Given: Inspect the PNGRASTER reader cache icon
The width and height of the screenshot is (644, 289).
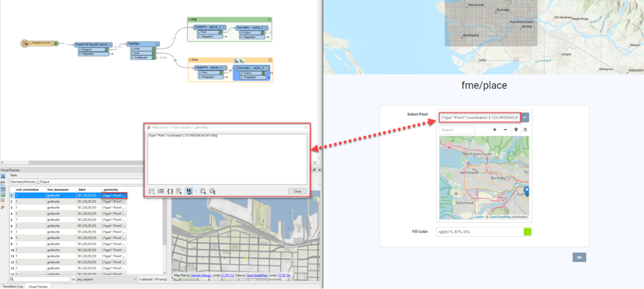Looking at the screenshot, I should pos(56,43).
